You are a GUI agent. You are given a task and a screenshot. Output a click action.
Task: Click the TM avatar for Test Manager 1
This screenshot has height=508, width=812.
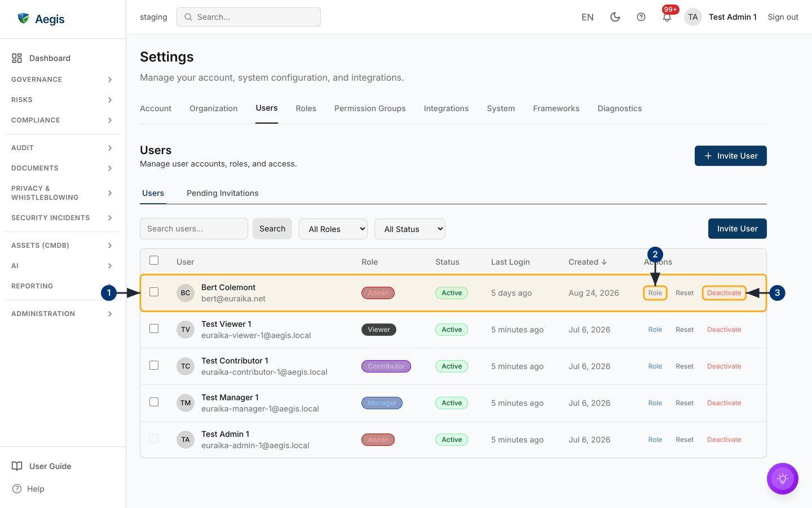coord(186,403)
